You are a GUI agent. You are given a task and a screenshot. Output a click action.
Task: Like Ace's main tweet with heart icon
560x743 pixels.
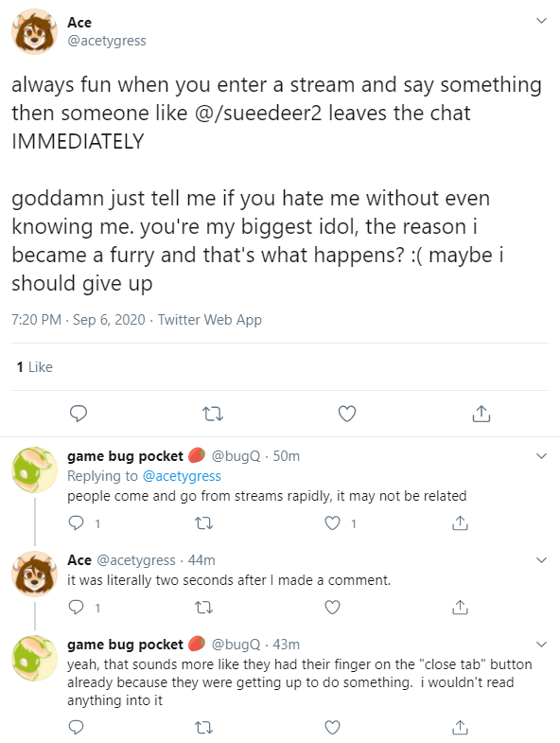[x=347, y=414]
